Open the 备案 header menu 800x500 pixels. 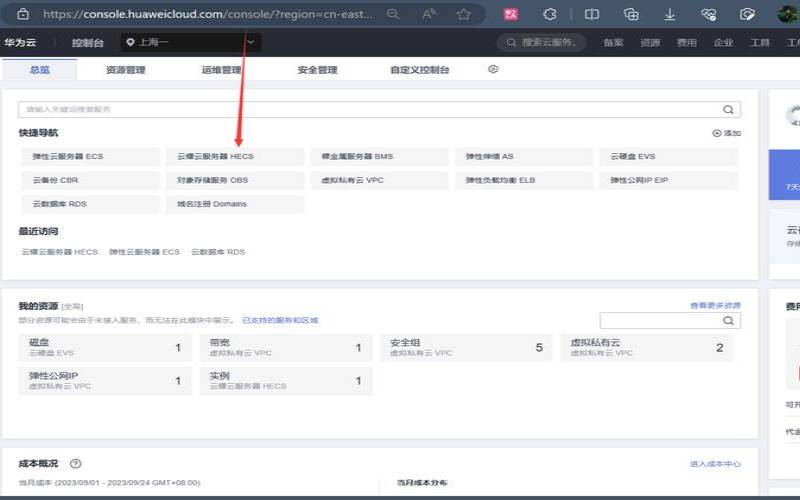pos(613,43)
